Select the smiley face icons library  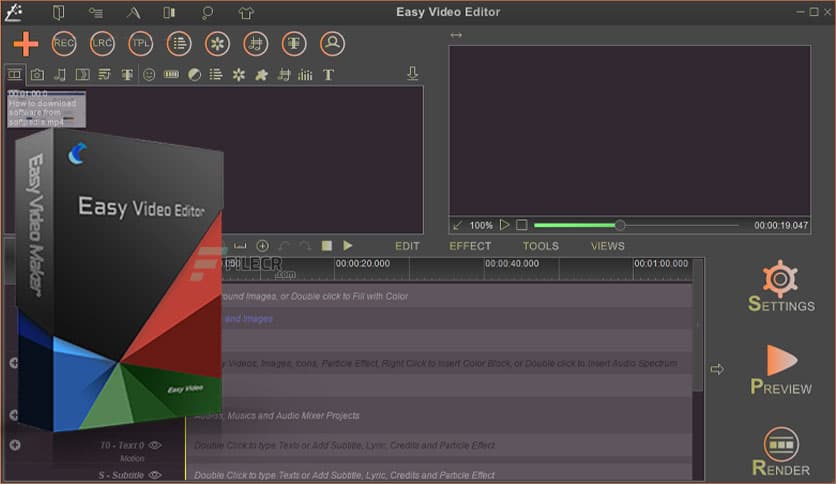(149, 75)
